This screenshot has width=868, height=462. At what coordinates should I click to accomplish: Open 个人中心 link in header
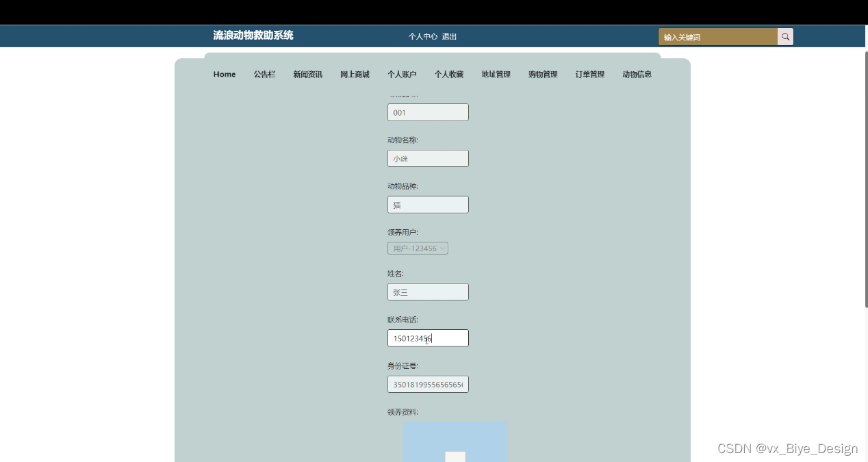click(x=423, y=37)
